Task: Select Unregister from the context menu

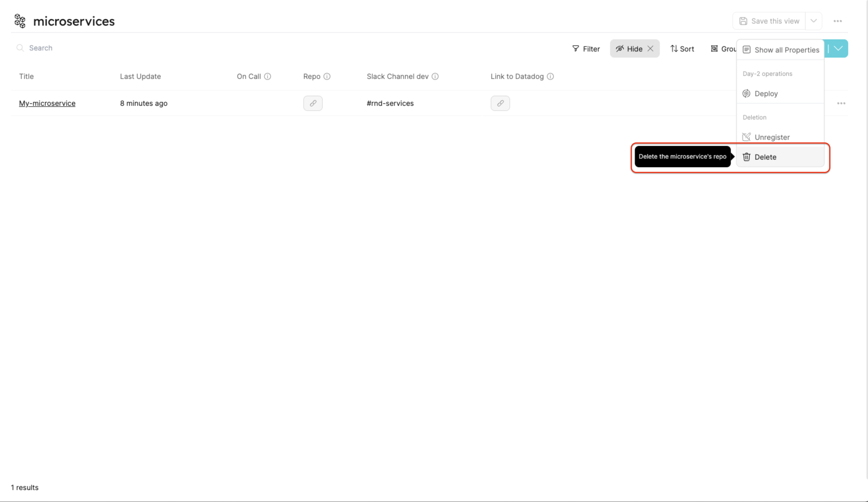Action: tap(771, 137)
